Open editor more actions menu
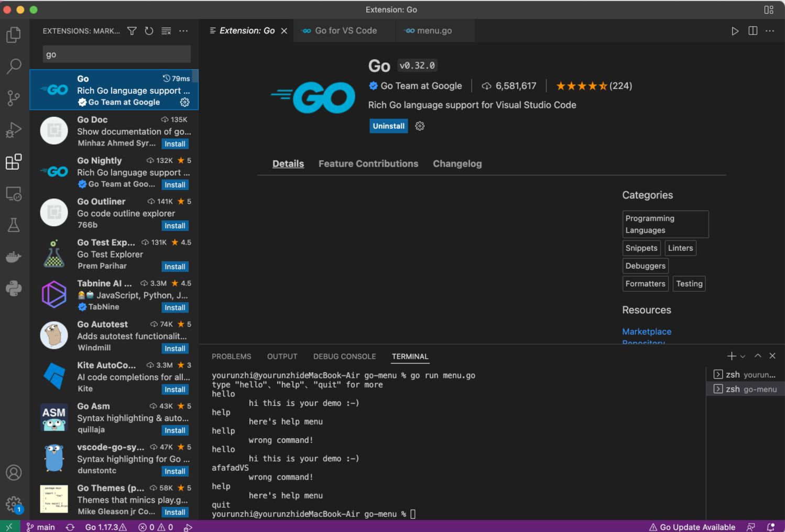This screenshot has height=532, width=785. coord(770,31)
